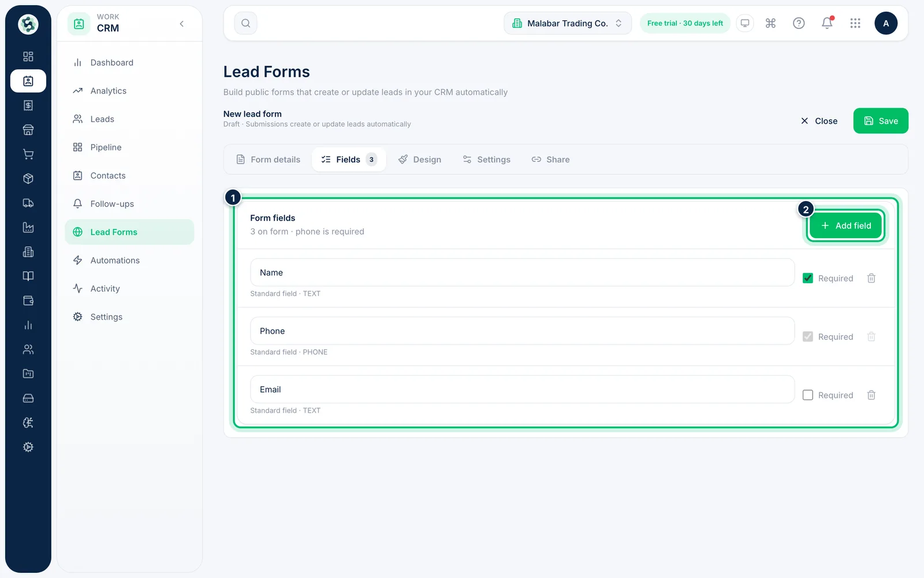
Task: Delete the Name field with trash icon
Action: 871,278
